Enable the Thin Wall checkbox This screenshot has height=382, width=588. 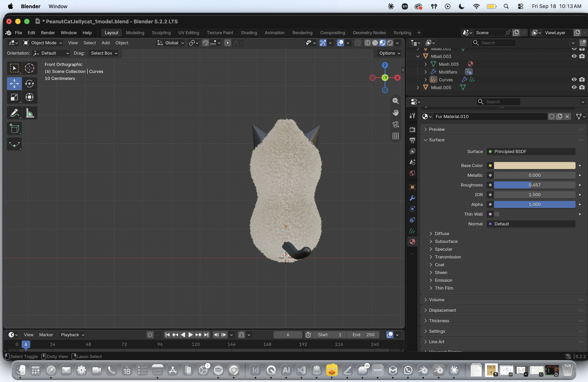click(497, 214)
